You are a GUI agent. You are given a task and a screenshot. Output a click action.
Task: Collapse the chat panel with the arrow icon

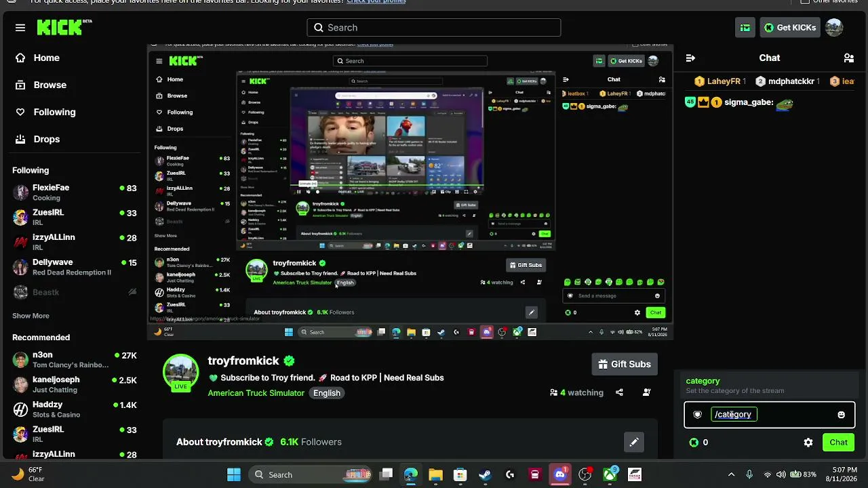pyautogui.click(x=690, y=58)
